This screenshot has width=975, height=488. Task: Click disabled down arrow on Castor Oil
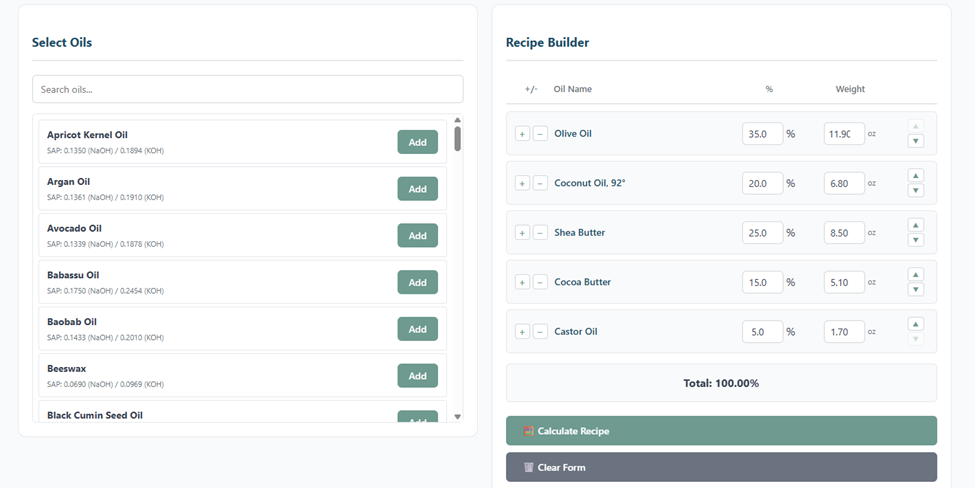coord(915,339)
